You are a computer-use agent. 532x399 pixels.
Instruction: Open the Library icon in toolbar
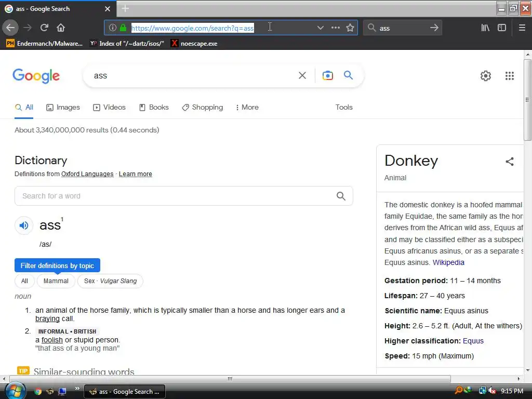coord(485,28)
